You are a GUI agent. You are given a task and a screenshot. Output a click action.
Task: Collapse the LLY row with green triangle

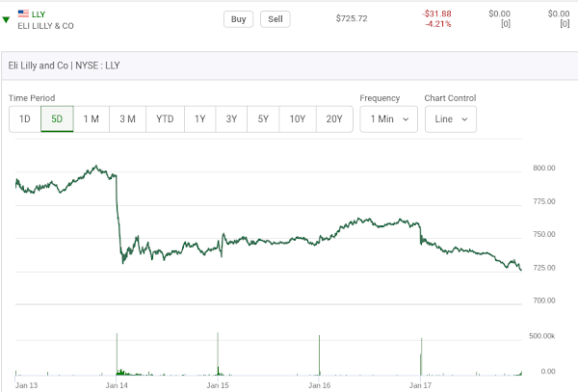click(6, 20)
